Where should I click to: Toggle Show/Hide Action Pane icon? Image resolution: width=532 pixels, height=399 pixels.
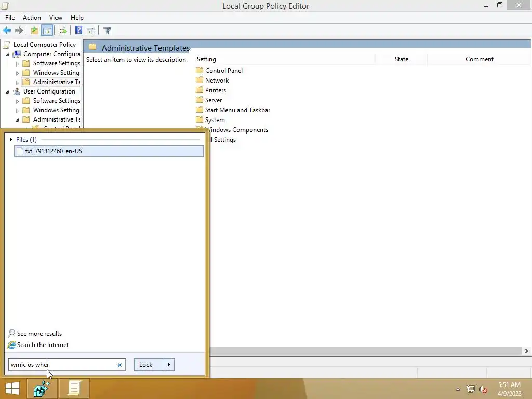tap(91, 31)
